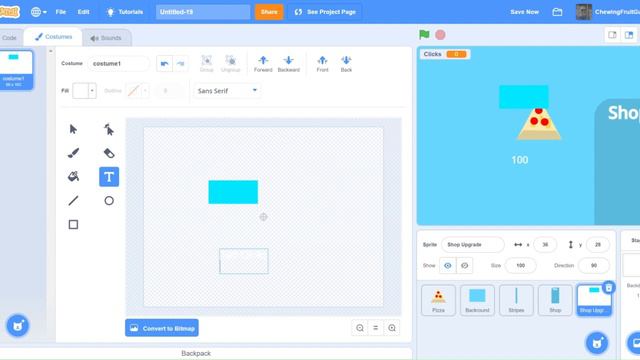
Task: Open the Tutorials menu item
Action: pos(125,12)
